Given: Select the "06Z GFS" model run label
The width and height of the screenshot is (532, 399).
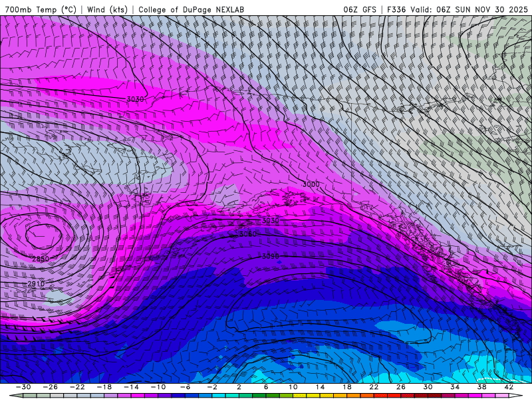Looking at the screenshot, I should coord(360,9).
